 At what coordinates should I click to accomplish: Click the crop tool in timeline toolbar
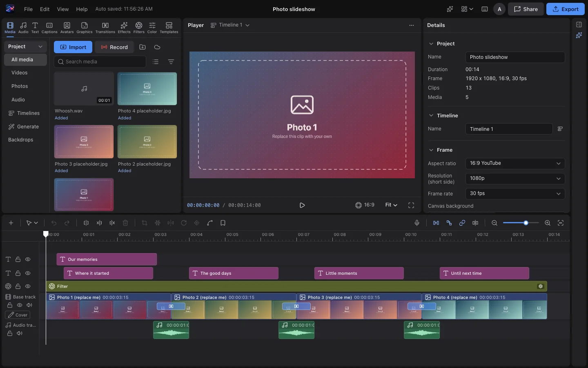coord(144,223)
